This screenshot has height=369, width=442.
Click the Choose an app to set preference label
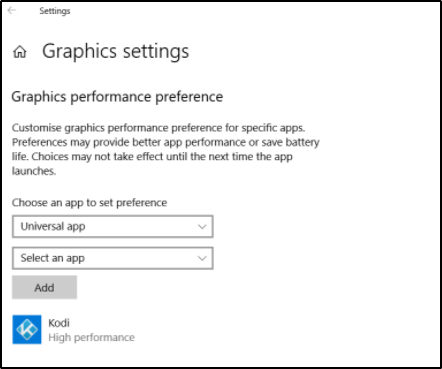[89, 203]
